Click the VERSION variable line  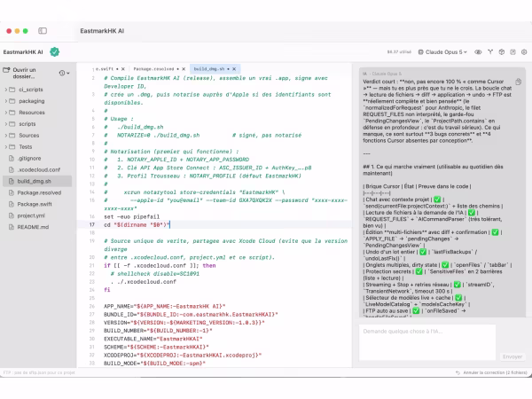(184, 323)
